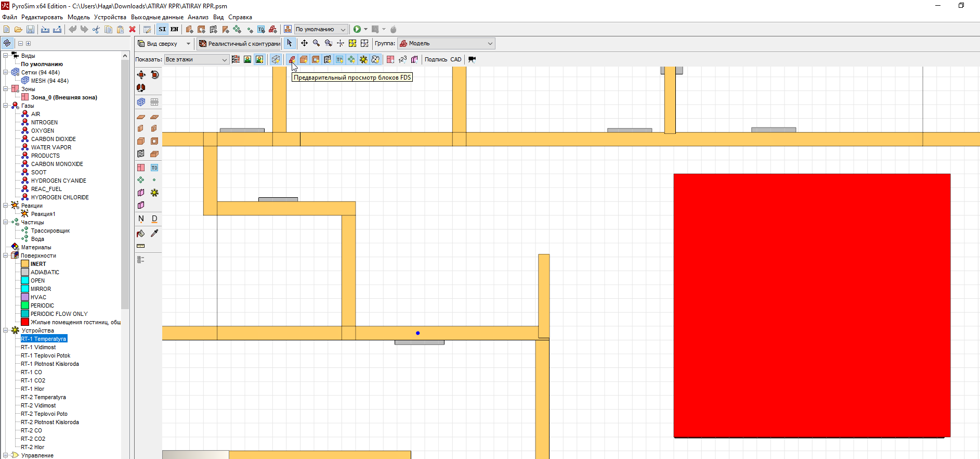This screenshot has width=980, height=459.
Task: Click the New model icon
Action: pos(6,30)
